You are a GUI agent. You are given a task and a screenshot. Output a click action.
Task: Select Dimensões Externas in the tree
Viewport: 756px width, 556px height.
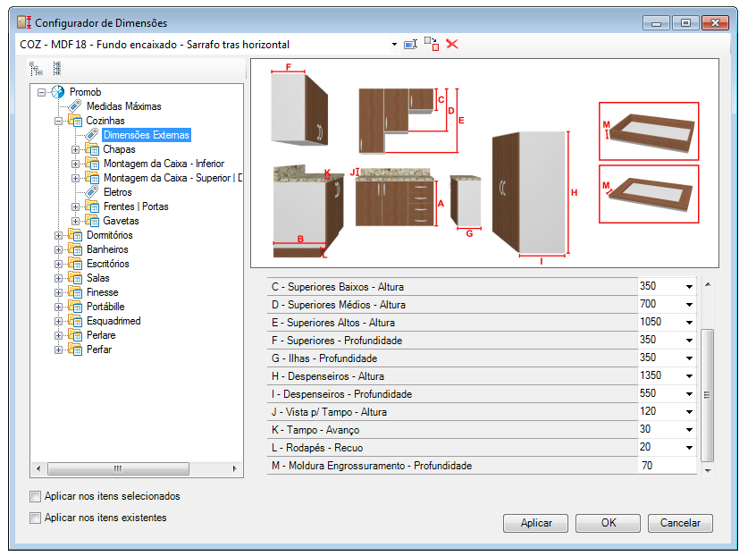[147, 135]
